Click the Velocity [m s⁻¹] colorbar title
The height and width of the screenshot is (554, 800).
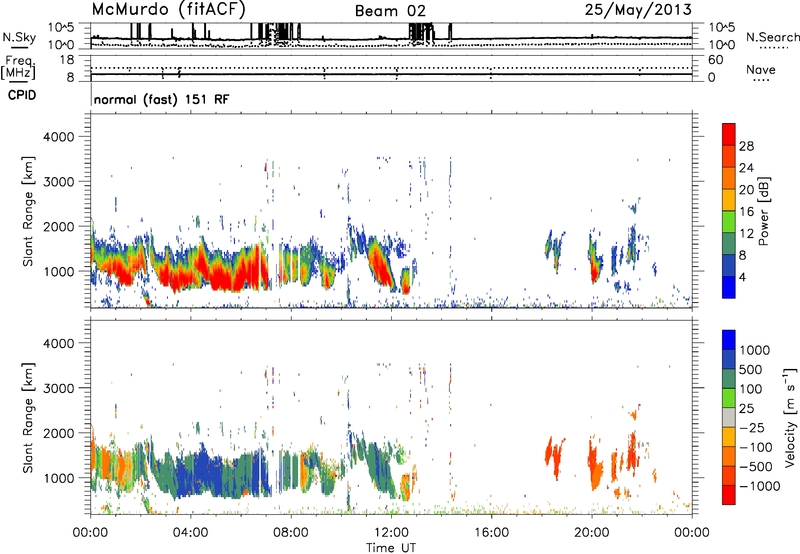[790, 418]
